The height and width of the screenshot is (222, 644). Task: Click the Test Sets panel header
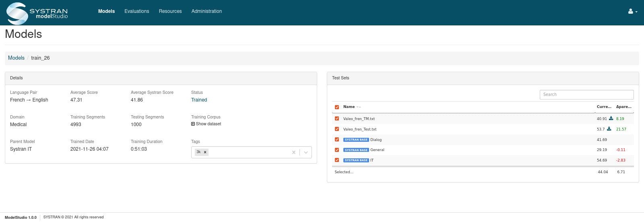point(483,78)
